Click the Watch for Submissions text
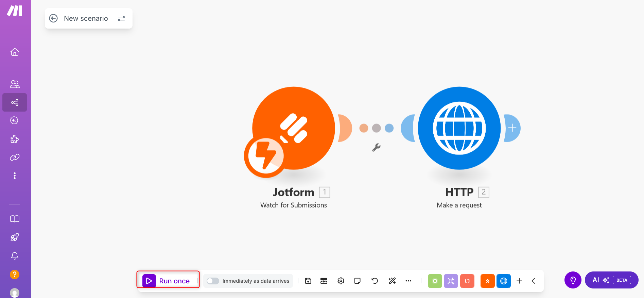The width and height of the screenshot is (644, 298). pos(294,205)
